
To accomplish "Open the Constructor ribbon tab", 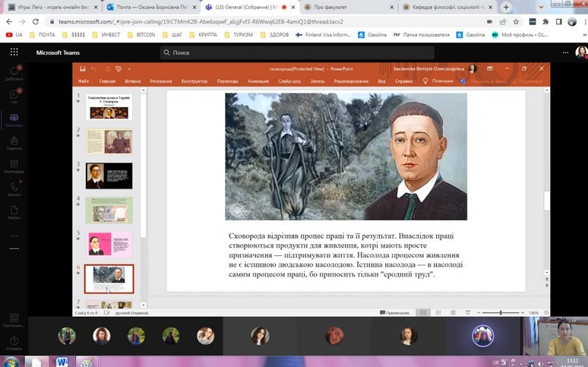I will pyautogui.click(x=194, y=81).
